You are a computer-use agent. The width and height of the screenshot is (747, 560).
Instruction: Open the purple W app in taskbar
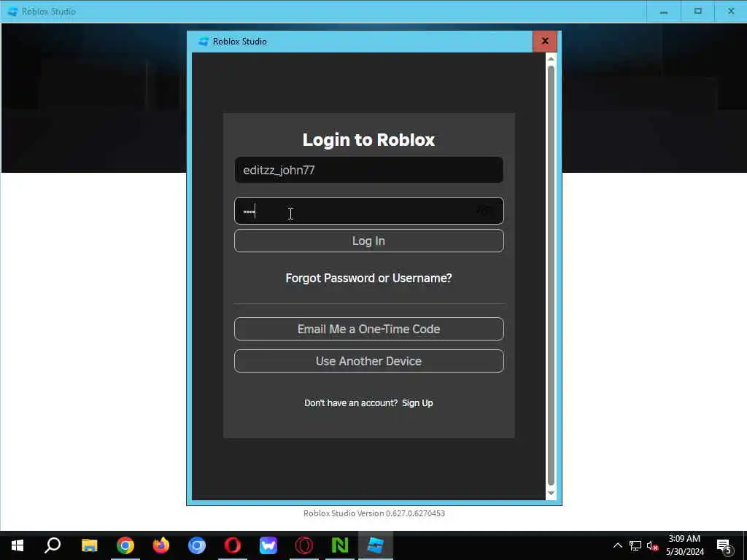pos(268,545)
